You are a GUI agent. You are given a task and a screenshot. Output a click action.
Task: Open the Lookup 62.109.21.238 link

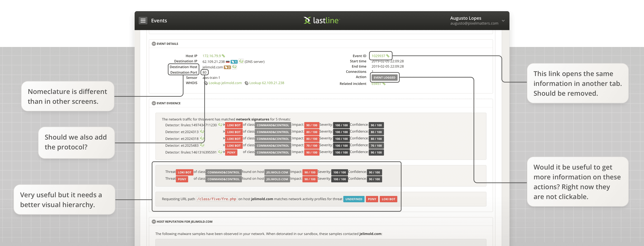click(x=267, y=83)
